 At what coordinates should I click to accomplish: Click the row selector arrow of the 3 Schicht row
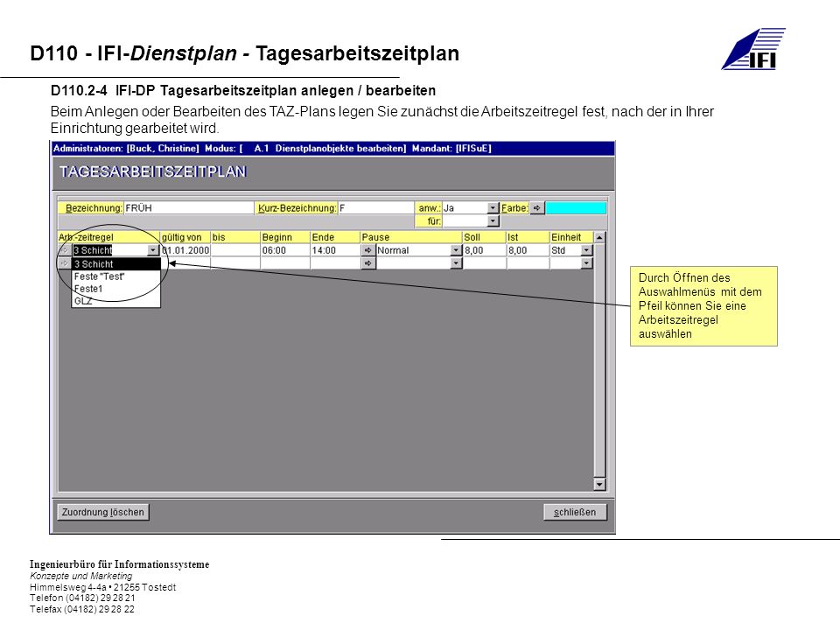click(64, 250)
